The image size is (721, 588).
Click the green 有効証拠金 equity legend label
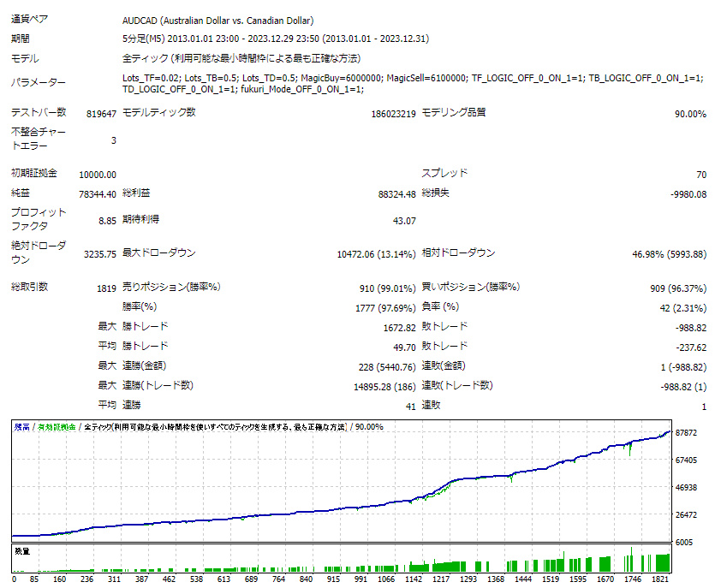[57, 427]
